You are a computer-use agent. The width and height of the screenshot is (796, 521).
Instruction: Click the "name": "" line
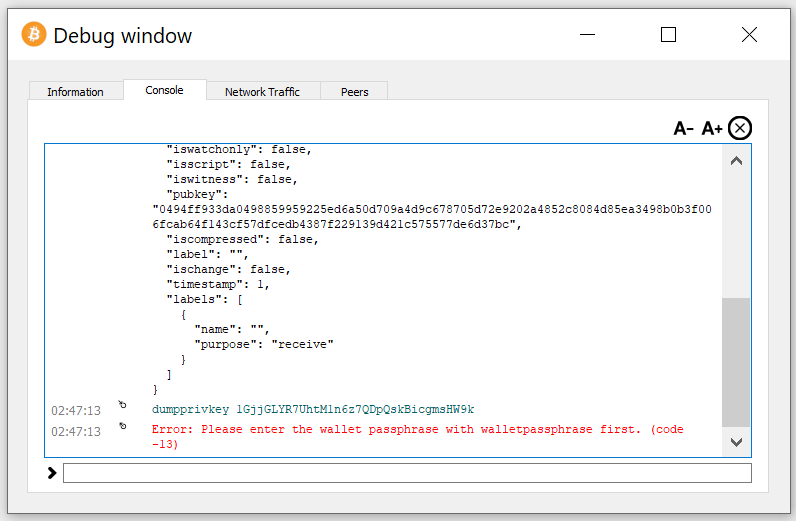pyautogui.click(x=232, y=330)
